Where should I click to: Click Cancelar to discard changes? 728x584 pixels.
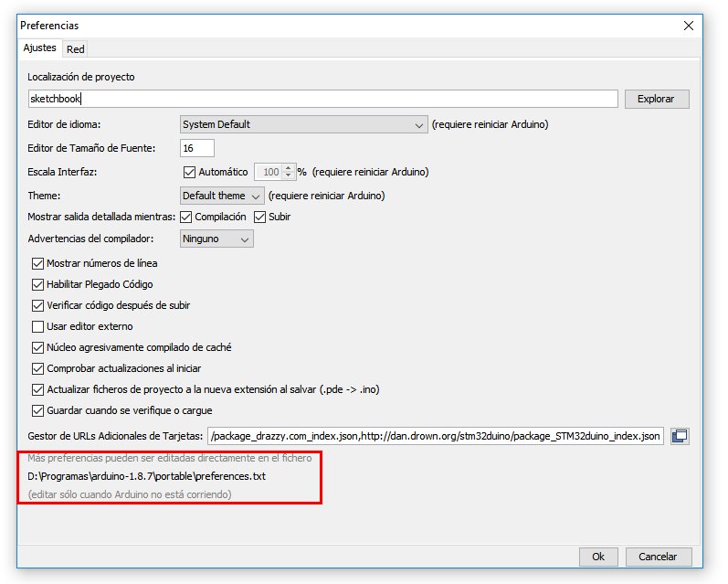pyautogui.click(x=658, y=557)
